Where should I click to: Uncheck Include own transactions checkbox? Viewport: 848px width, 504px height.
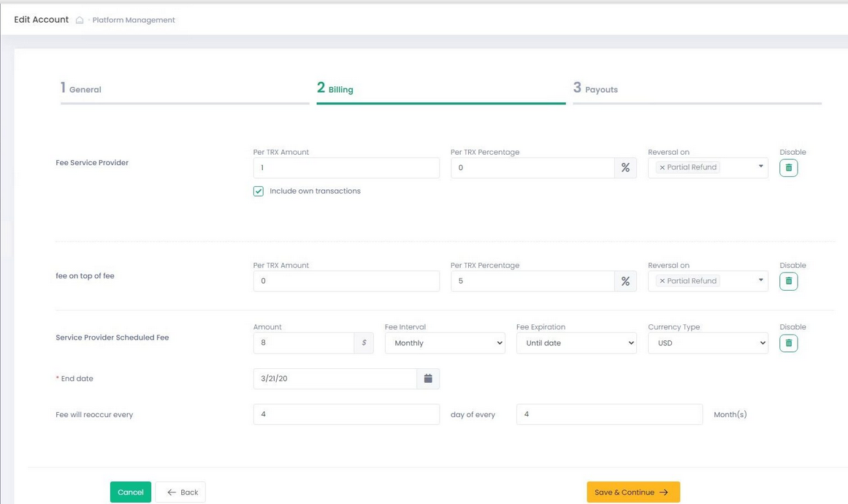259,191
